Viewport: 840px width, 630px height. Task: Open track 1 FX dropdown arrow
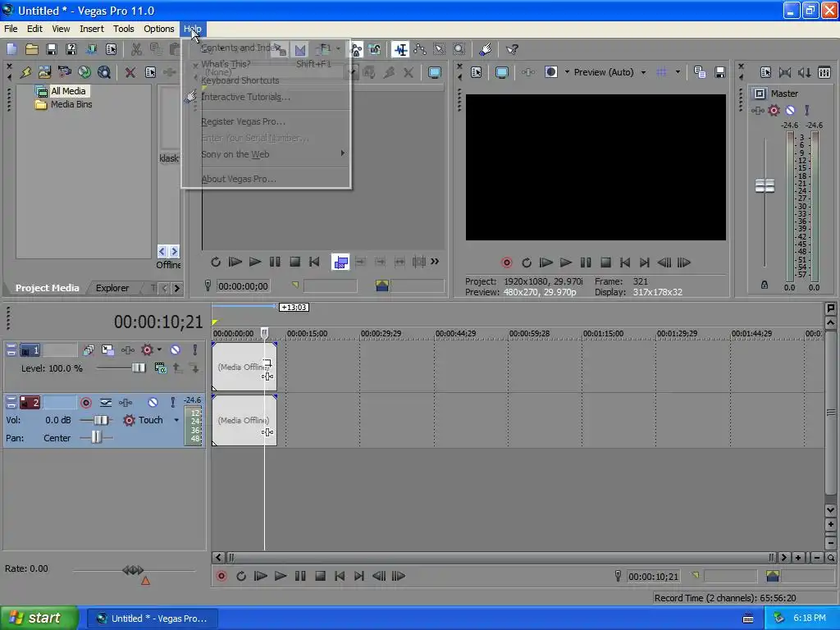pos(159,349)
